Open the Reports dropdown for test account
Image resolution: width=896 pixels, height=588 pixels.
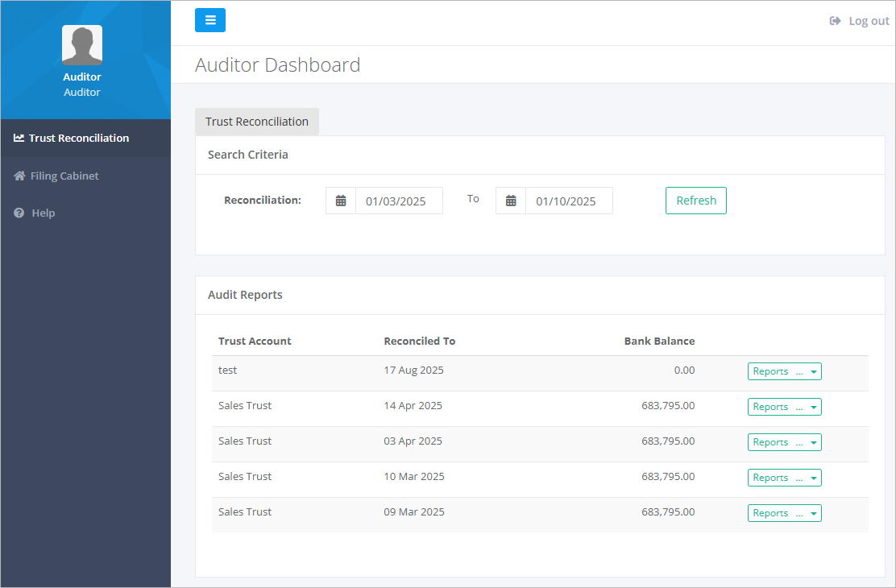click(784, 371)
